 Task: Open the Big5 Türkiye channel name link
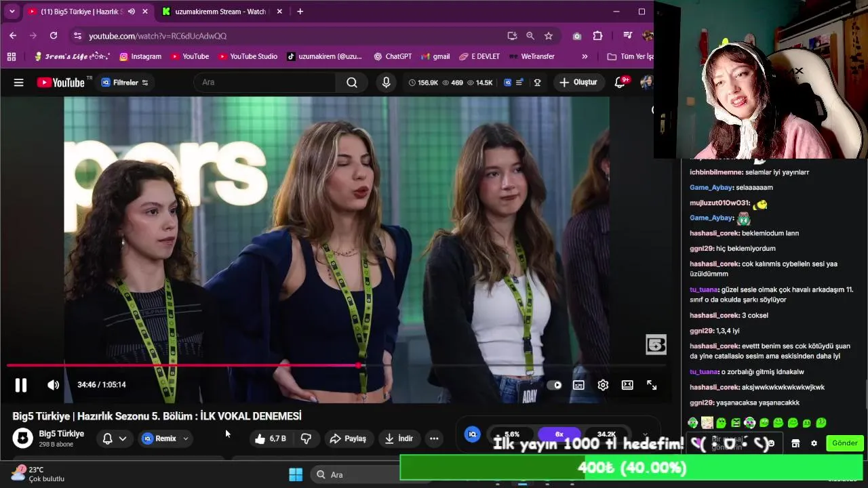pos(62,434)
